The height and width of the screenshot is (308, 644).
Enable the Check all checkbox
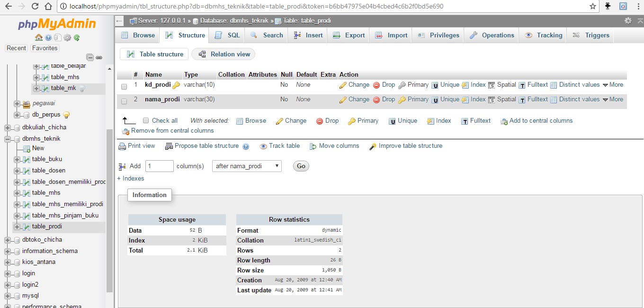[146, 120]
